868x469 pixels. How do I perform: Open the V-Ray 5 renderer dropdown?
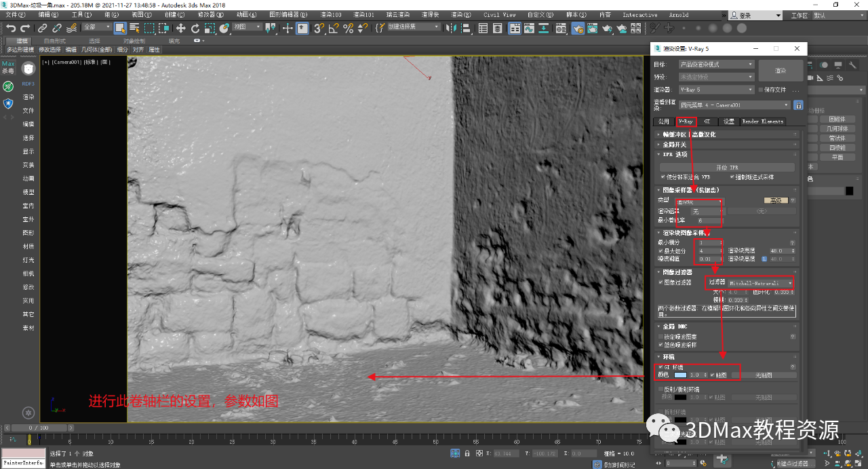[716, 90]
